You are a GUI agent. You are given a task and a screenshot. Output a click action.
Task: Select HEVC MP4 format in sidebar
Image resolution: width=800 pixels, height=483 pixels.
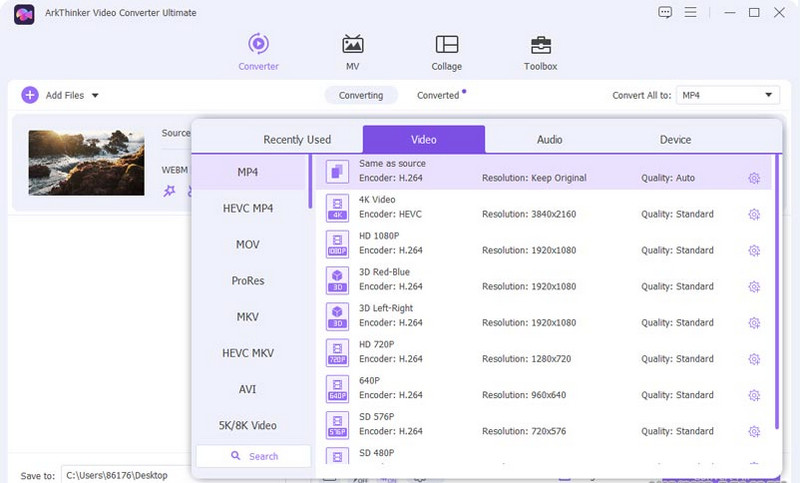tap(248, 208)
